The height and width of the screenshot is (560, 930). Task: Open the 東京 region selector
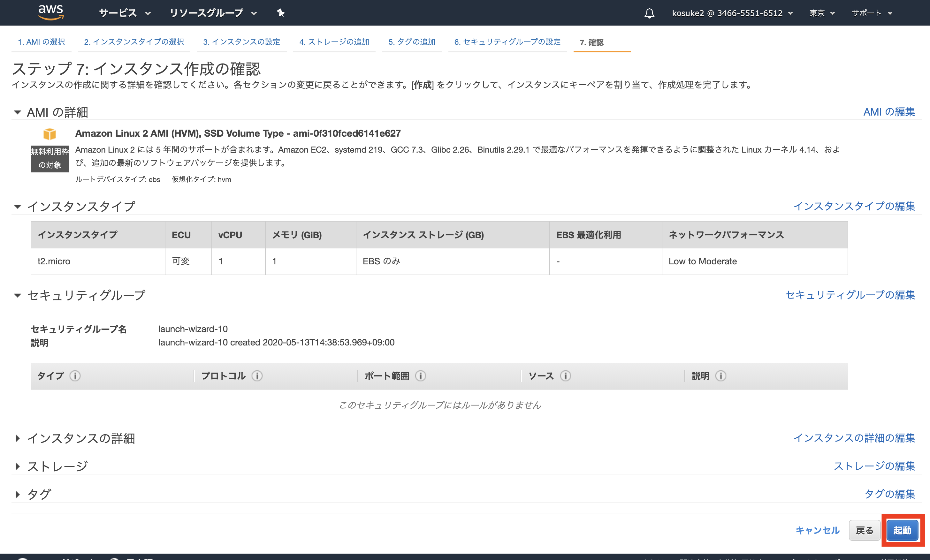(822, 13)
